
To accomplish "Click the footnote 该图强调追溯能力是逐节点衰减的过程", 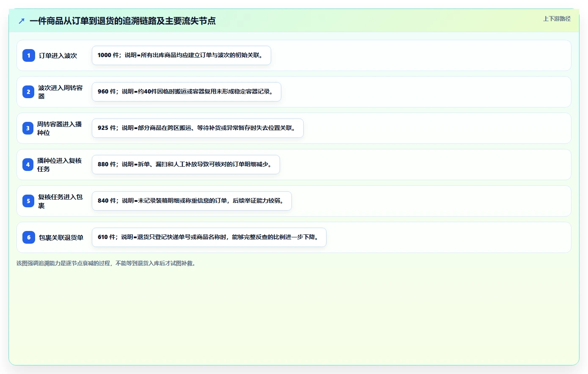I will click(106, 263).
